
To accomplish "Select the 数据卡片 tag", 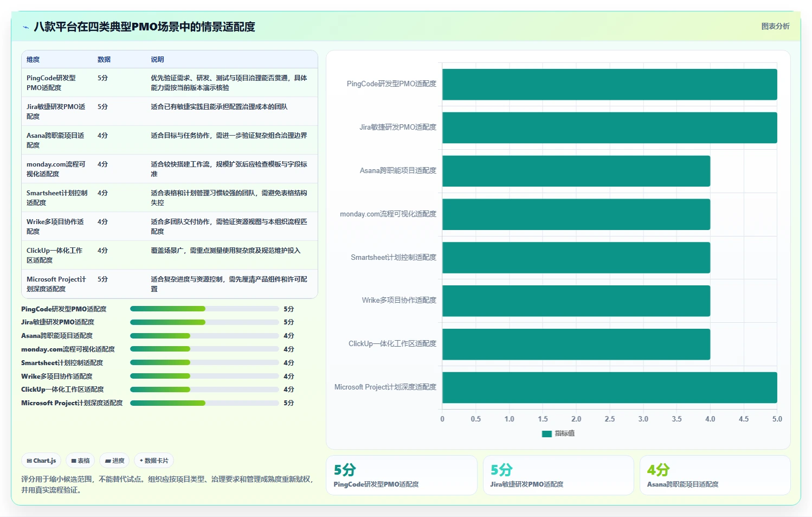I will click(154, 461).
